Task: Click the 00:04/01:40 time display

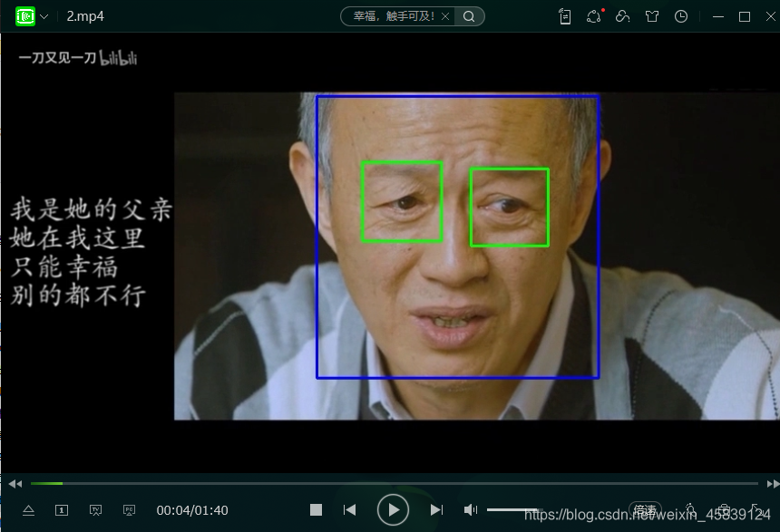Action: tap(192, 510)
